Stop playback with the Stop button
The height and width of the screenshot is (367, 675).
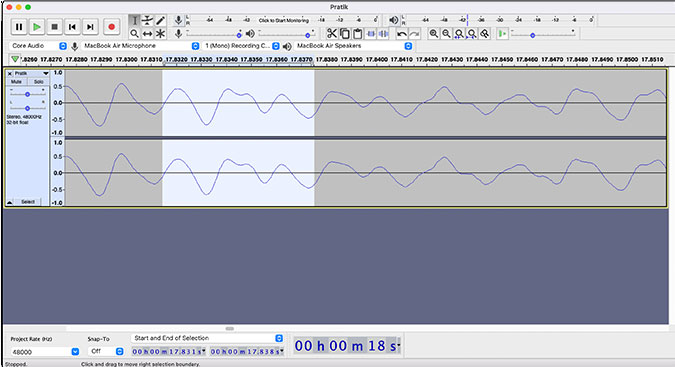(x=54, y=27)
